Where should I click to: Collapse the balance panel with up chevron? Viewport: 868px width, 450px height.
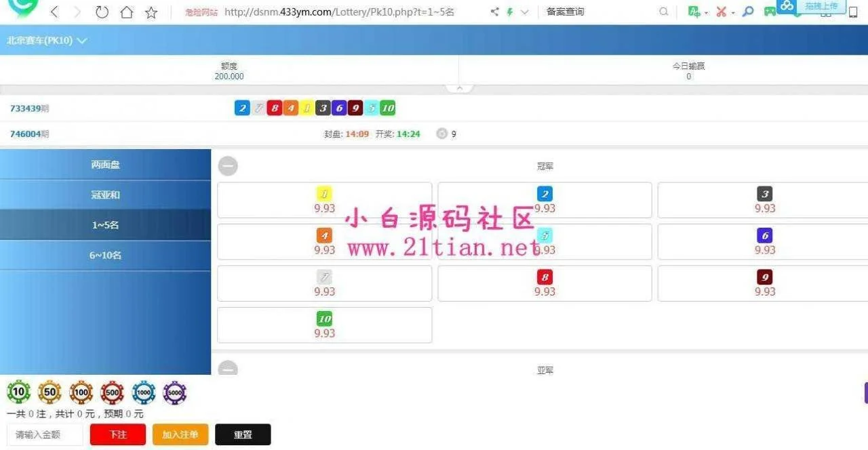tap(459, 88)
